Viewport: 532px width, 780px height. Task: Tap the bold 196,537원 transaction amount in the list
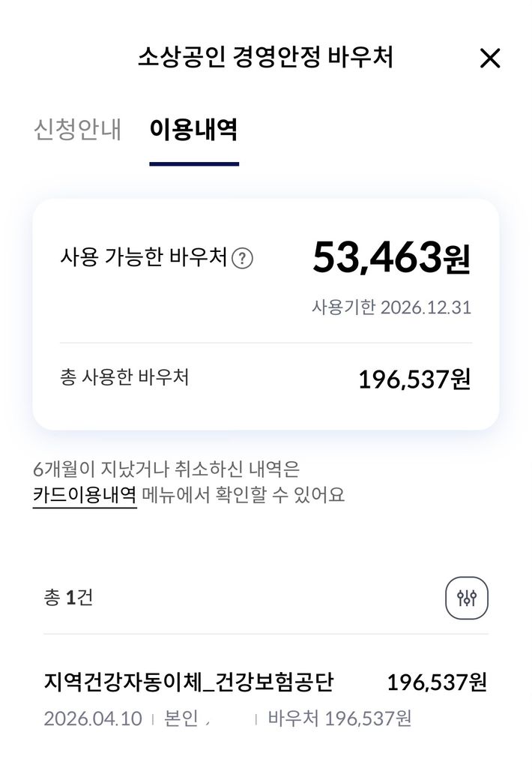click(437, 682)
